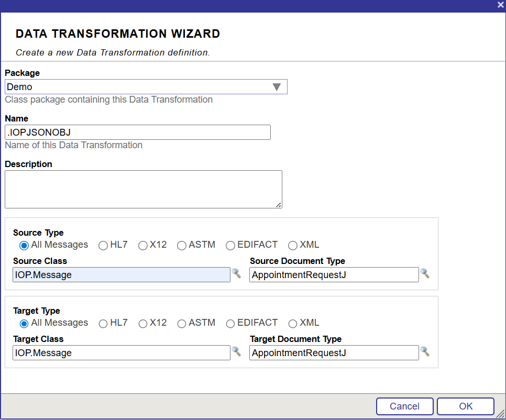The height and width of the screenshot is (420, 506).
Task: Click into the Name text field
Action: click(137, 132)
